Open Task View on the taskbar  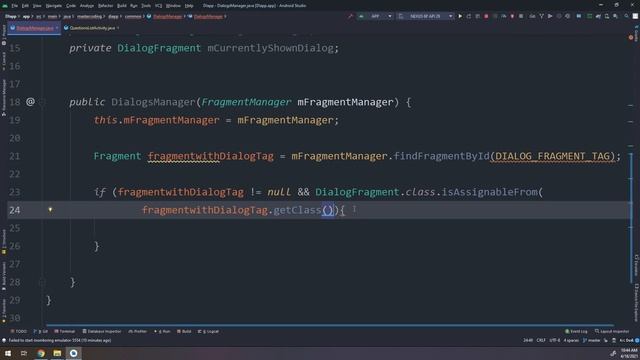24,353
